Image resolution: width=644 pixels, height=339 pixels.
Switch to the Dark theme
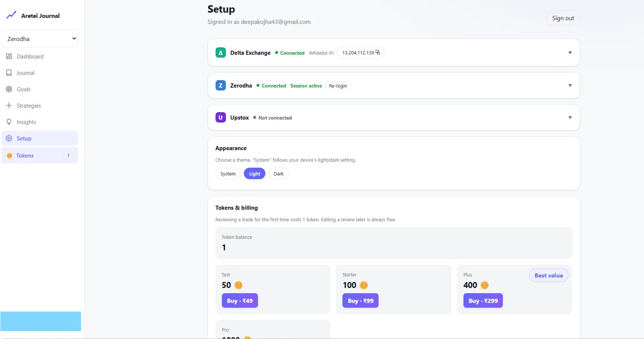point(278,174)
